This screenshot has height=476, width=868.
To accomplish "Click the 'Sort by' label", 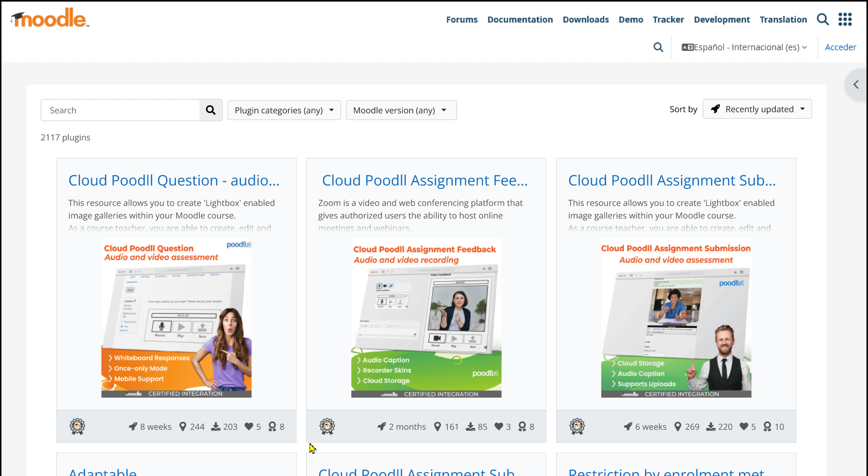I will tap(683, 109).
